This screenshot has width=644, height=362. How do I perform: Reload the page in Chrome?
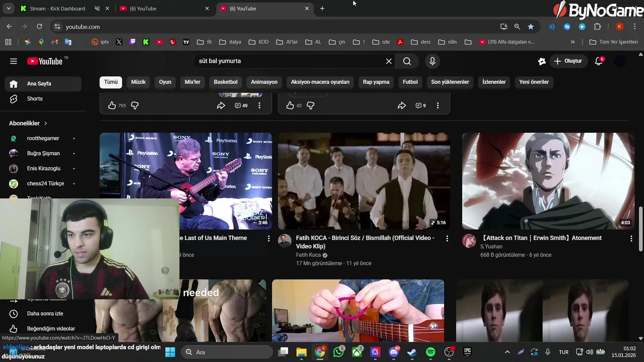[x=40, y=27]
